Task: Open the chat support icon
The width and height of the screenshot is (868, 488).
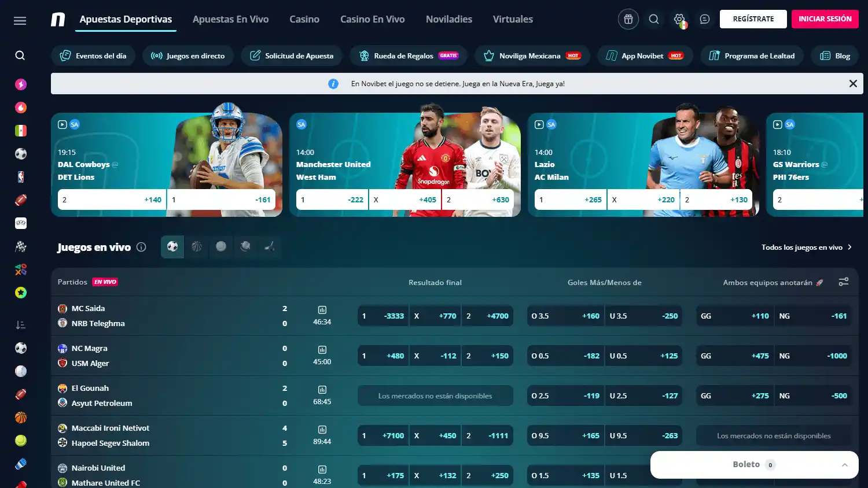Action: (705, 19)
